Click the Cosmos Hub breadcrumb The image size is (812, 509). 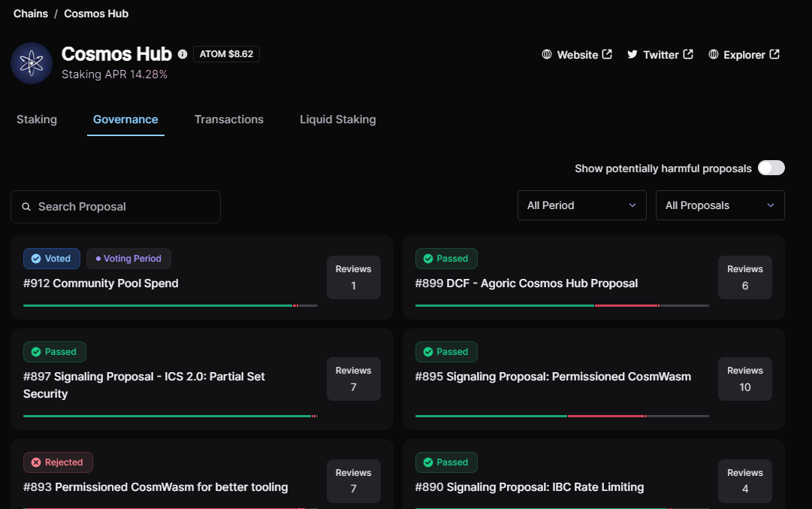[96, 14]
